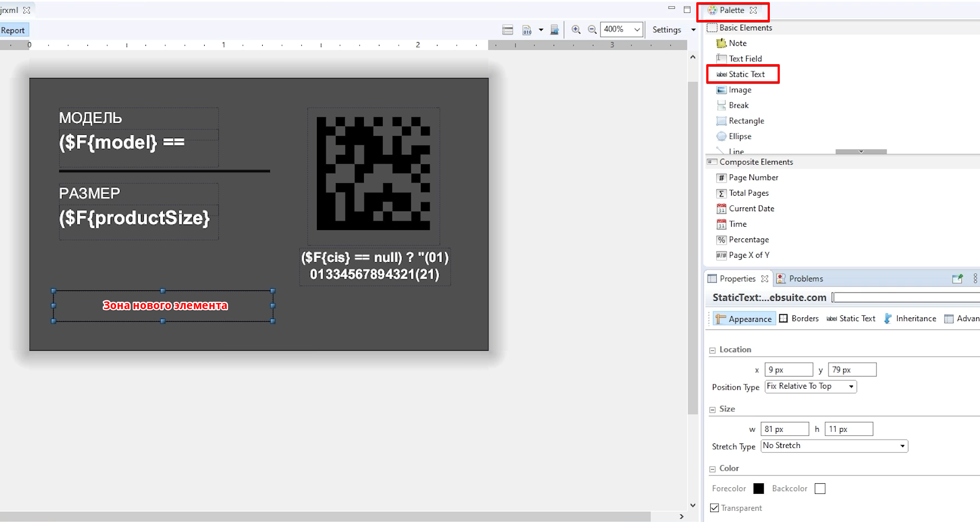Click the canvas horizontal scrollbar right arrow
The width and height of the screenshot is (980, 522).
point(681,516)
